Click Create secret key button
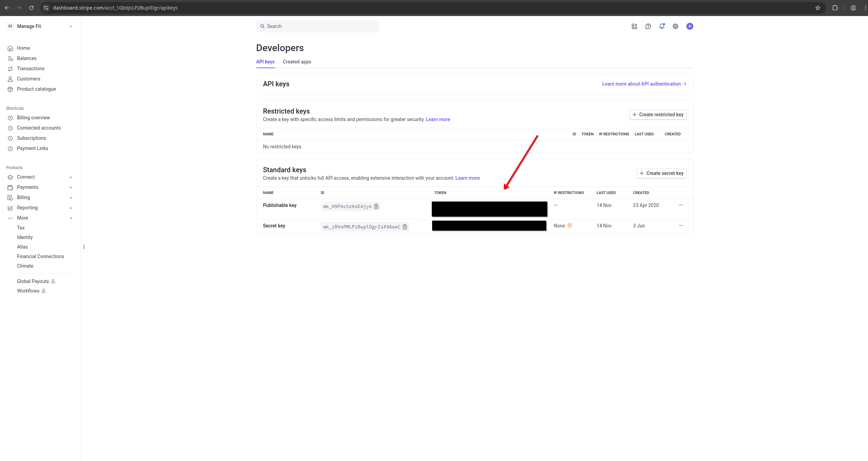The height and width of the screenshot is (461, 868). [x=661, y=173]
